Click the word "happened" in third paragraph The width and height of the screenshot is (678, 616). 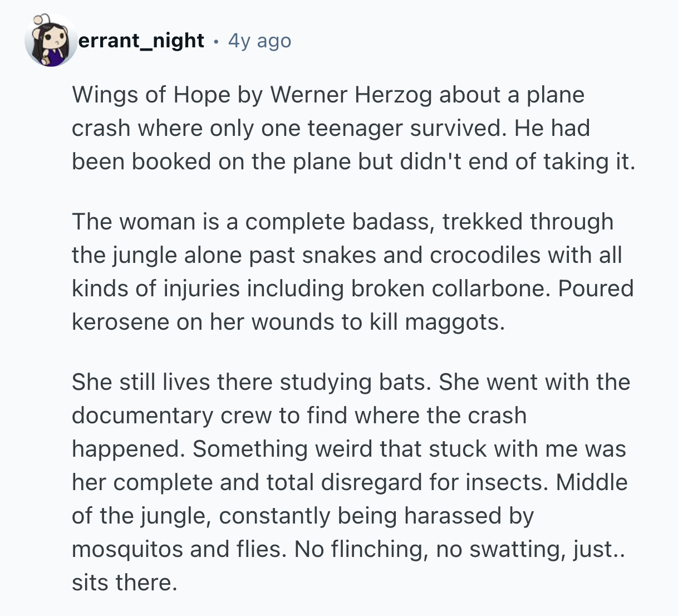coord(128,449)
